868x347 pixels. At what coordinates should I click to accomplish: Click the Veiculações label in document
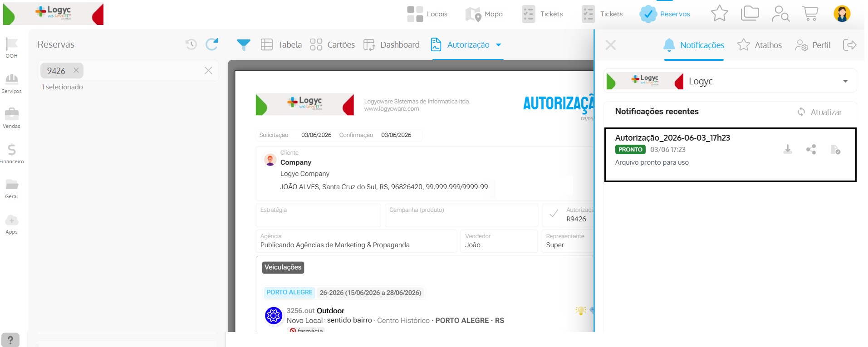[283, 267]
